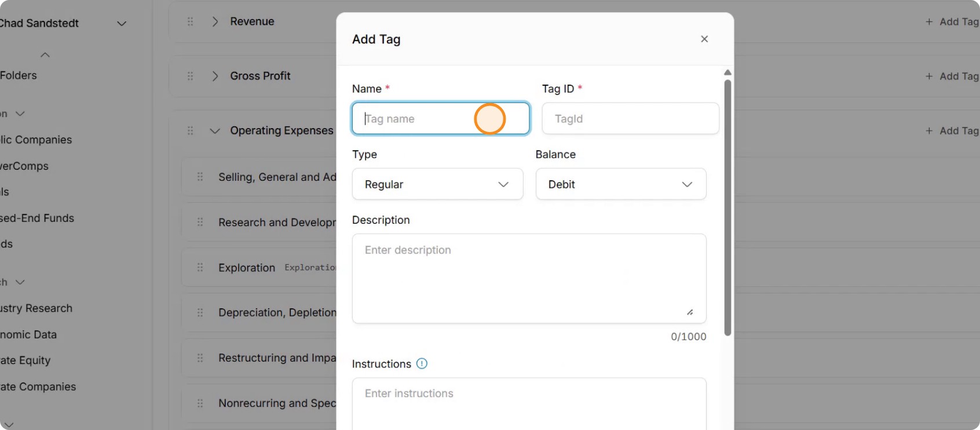Open Private Companies in the sidebar
Viewport: 980px width, 430px height.
[38, 387]
